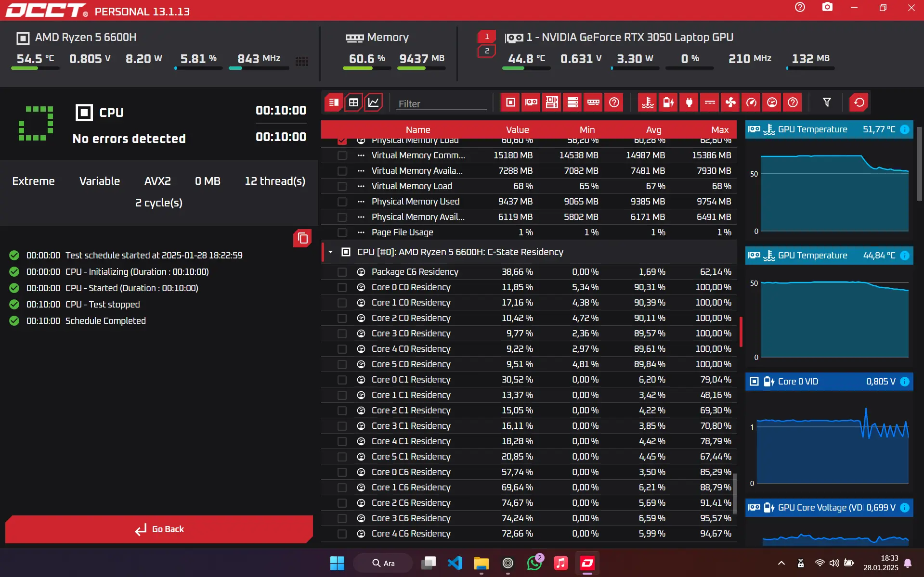Toggle the unknown hardware filter icon

pyautogui.click(x=614, y=103)
